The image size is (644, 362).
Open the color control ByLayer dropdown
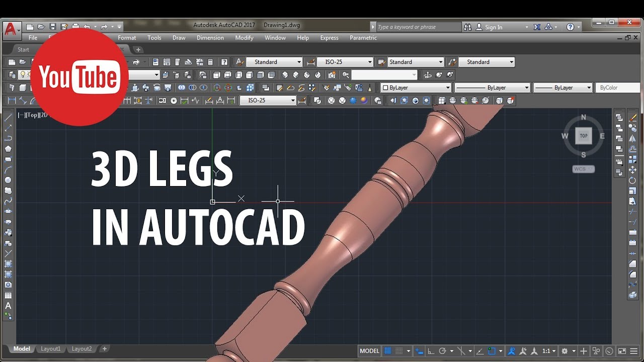point(416,87)
